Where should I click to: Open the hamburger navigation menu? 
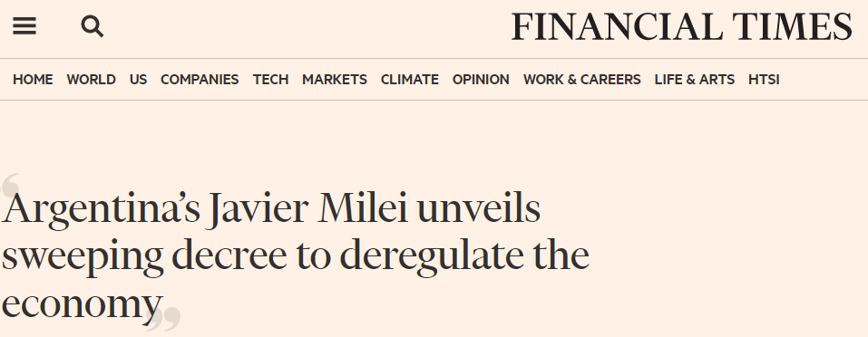[24, 26]
